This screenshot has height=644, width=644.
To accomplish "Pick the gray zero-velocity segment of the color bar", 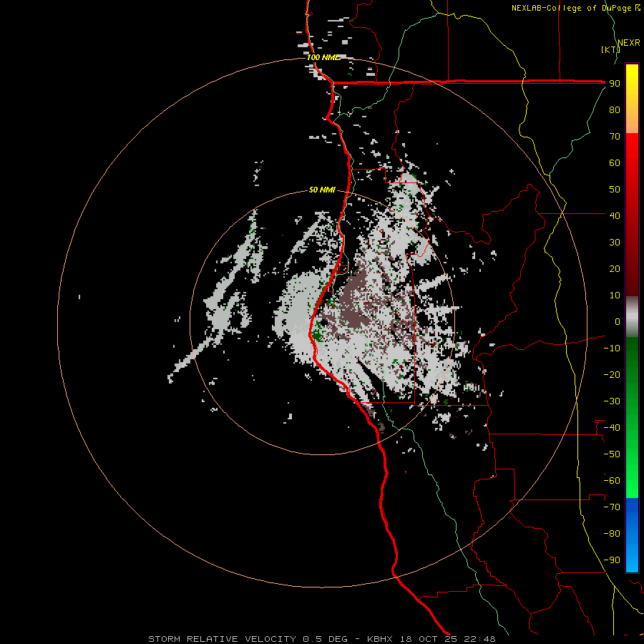I will coord(632,317).
